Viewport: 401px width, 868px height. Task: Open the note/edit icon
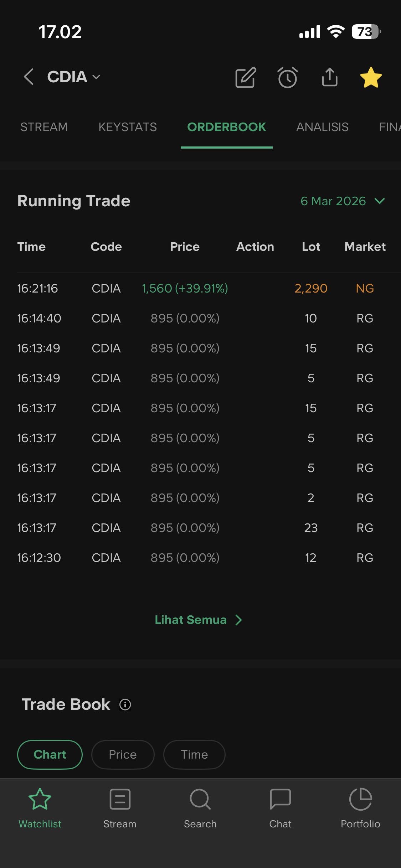point(246,77)
